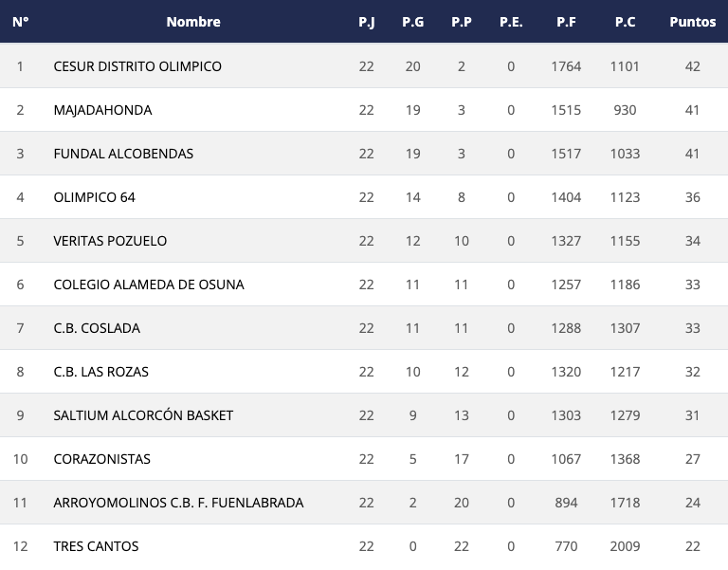Viewport: 728px width, 570px height.
Task: Open C.B. LAS ROZAS entry
Action: (x=101, y=372)
